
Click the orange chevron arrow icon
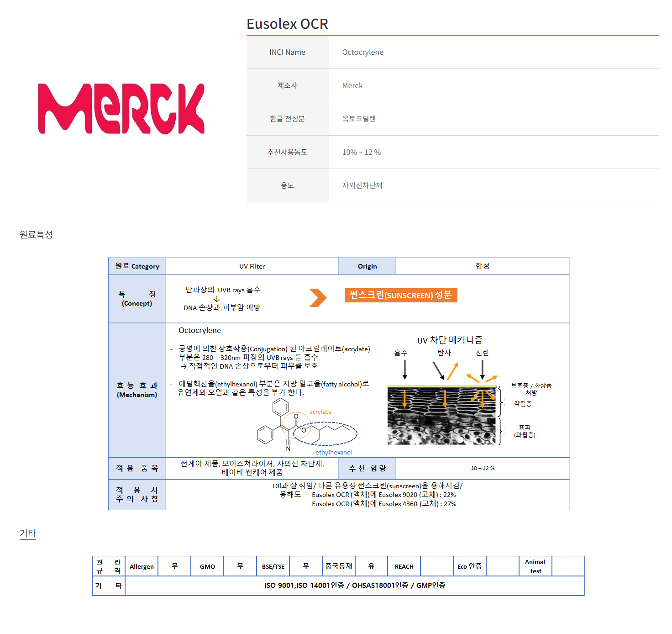(x=318, y=298)
